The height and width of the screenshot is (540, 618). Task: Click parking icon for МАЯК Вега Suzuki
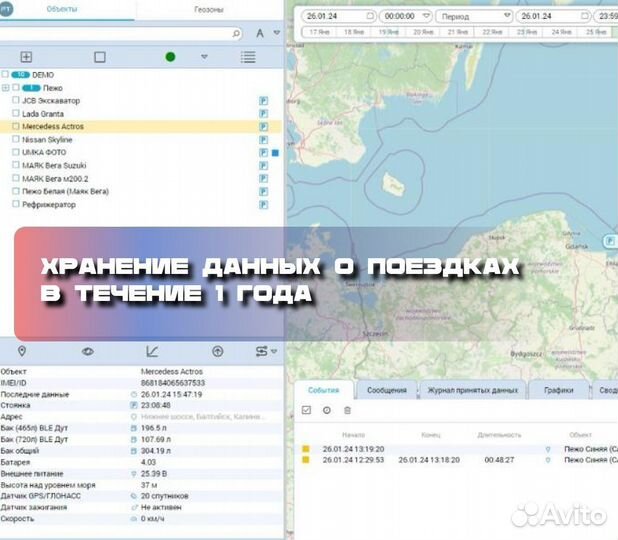[x=264, y=166]
